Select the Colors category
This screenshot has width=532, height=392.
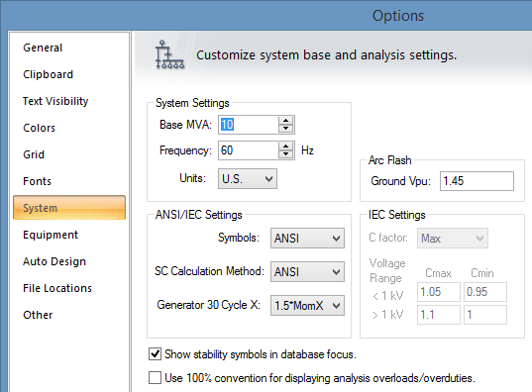coord(39,128)
